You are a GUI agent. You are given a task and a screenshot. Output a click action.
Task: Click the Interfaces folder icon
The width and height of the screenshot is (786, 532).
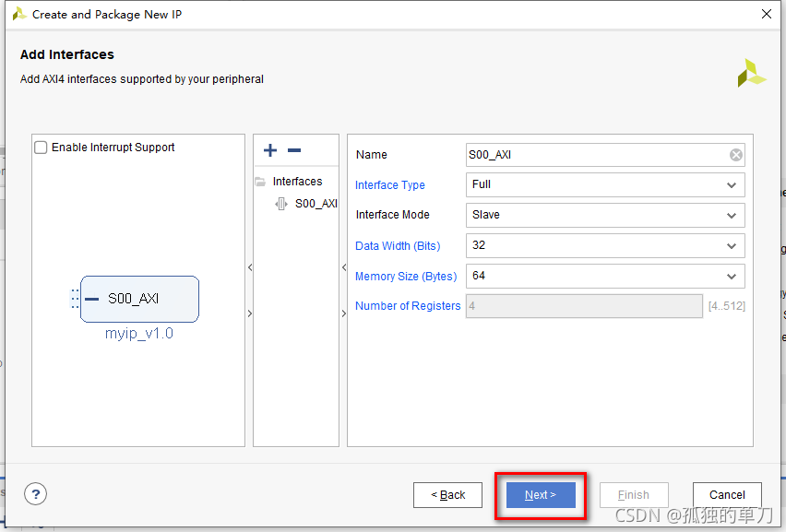click(x=260, y=182)
